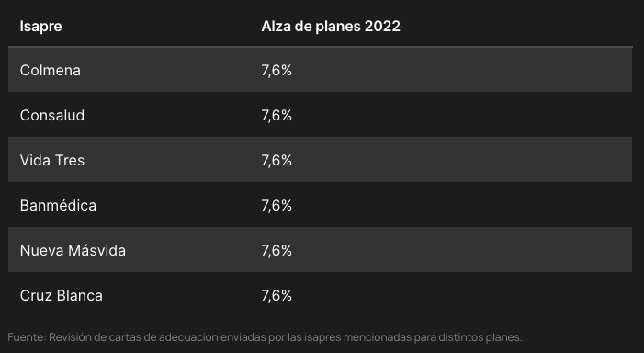
Task: Click the 7,6% value for Vida Tres
Action: 277,161
